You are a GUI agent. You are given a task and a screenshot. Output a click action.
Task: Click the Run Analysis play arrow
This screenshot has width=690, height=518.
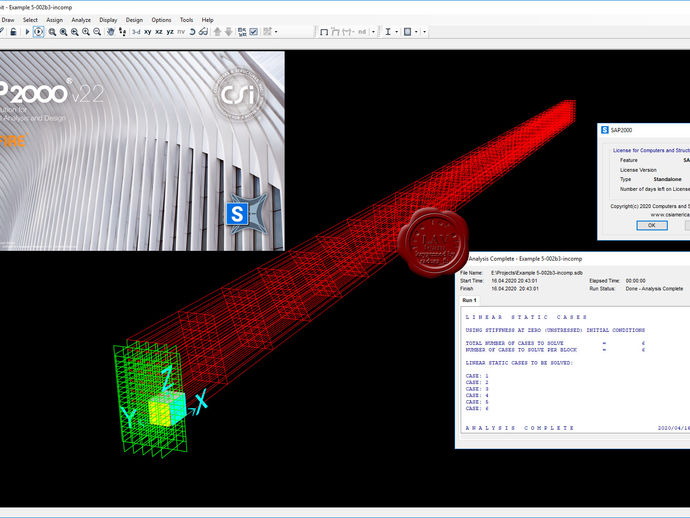(27, 32)
